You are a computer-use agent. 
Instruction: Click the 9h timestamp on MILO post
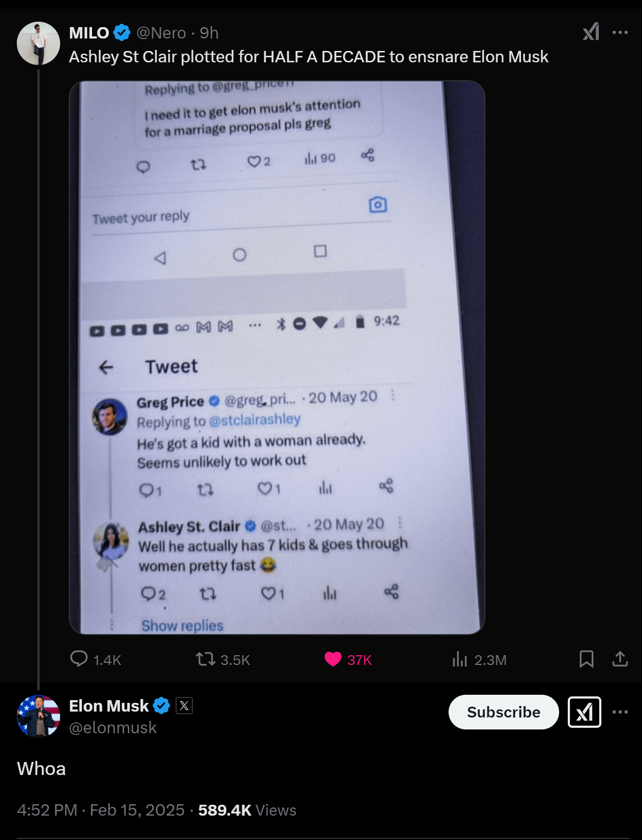coord(209,33)
